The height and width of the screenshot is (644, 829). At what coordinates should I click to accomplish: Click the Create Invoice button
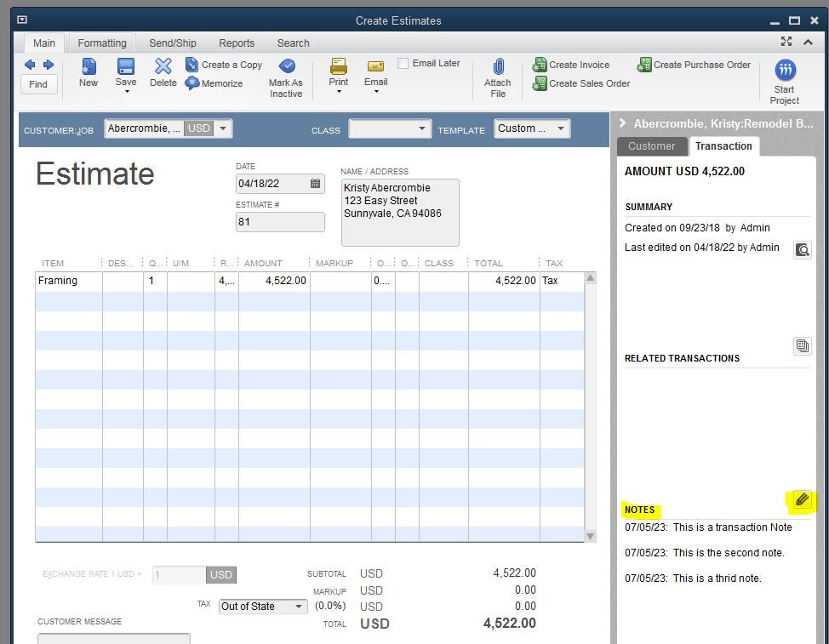coord(570,65)
